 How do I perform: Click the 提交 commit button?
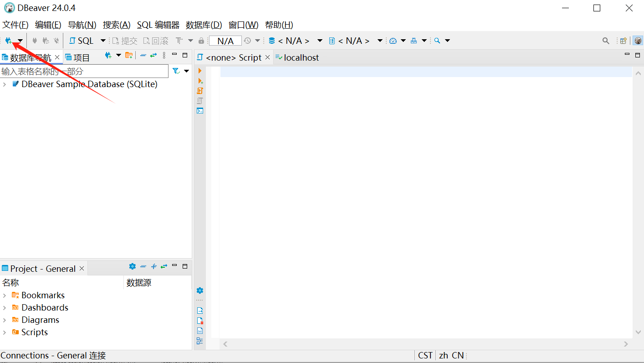(x=125, y=41)
